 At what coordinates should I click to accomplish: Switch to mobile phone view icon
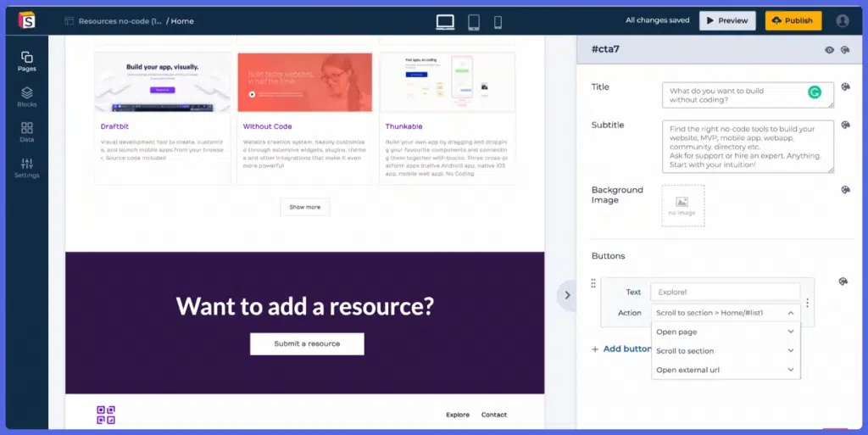[498, 22]
